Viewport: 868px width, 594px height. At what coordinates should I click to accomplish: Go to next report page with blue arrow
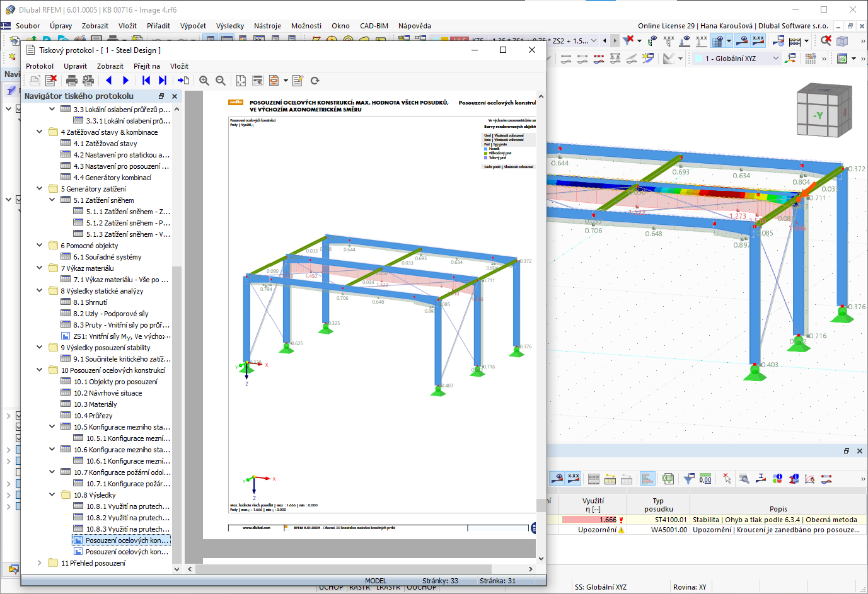tap(125, 81)
